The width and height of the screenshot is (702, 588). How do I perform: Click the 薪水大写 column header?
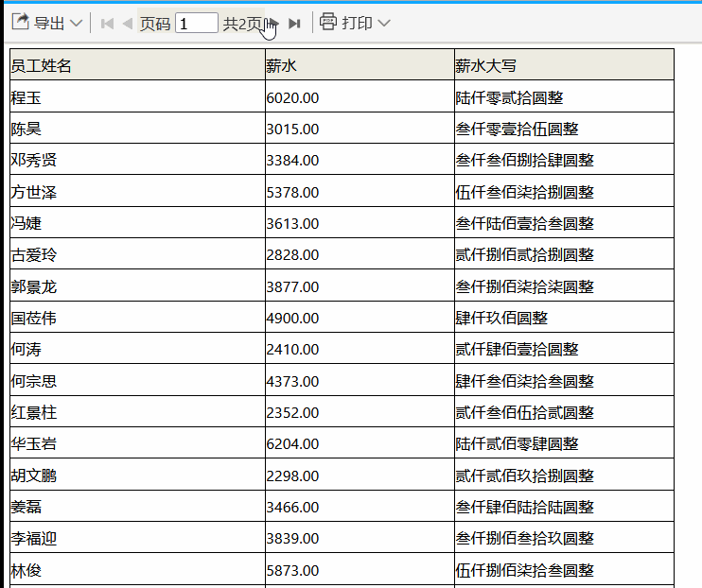click(564, 65)
